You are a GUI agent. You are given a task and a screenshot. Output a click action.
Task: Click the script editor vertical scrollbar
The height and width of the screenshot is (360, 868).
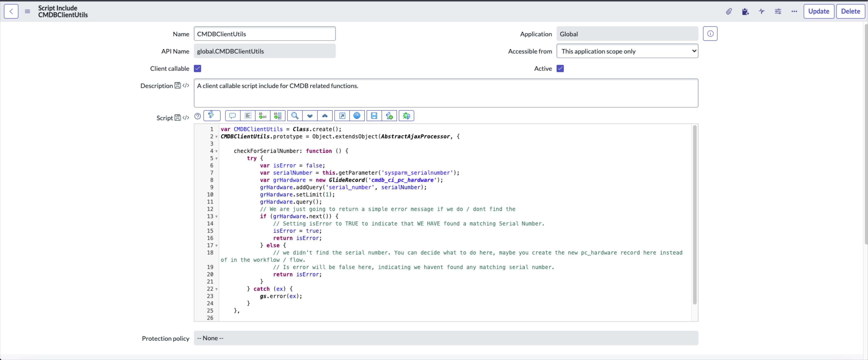coord(694,216)
